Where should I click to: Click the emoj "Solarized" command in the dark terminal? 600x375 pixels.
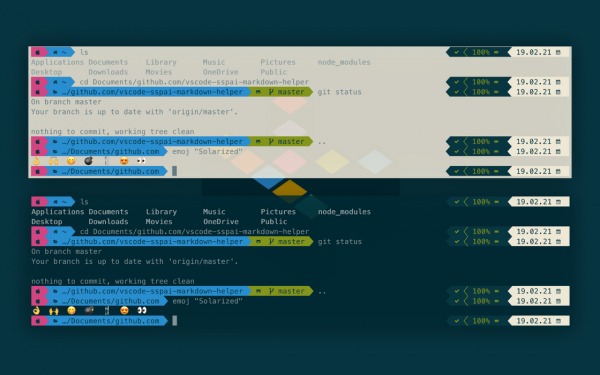pyautogui.click(x=207, y=301)
